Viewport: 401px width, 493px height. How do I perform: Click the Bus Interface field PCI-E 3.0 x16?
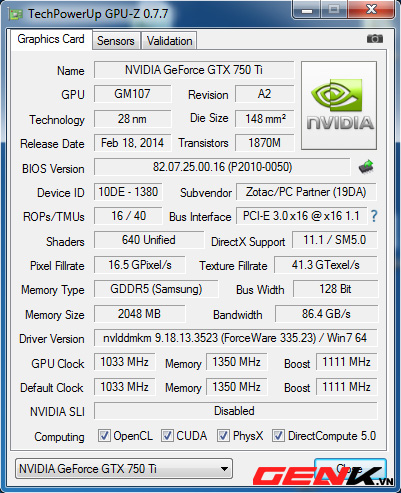pos(301,216)
